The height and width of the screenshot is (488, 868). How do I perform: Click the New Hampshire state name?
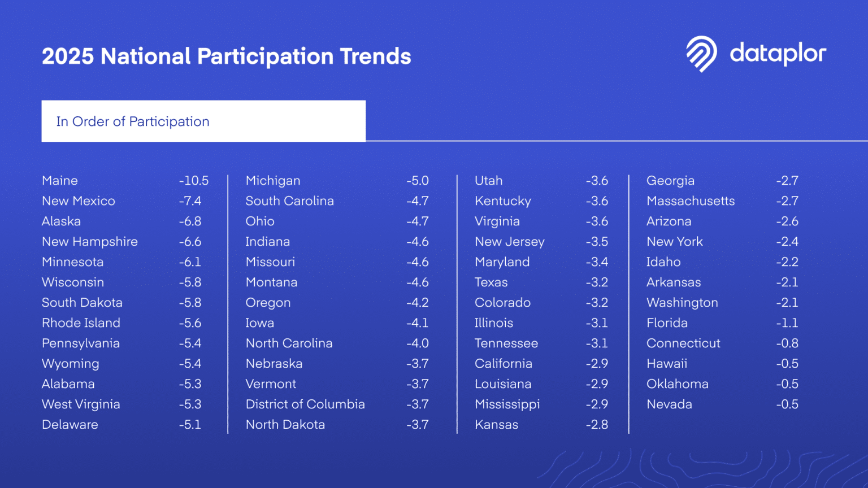tap(90, 242)
